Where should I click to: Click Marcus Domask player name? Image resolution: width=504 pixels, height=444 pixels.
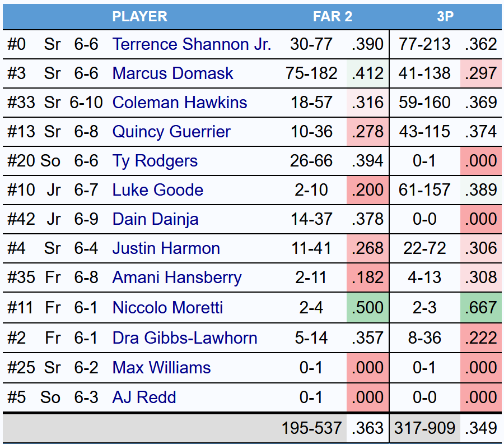172,73
